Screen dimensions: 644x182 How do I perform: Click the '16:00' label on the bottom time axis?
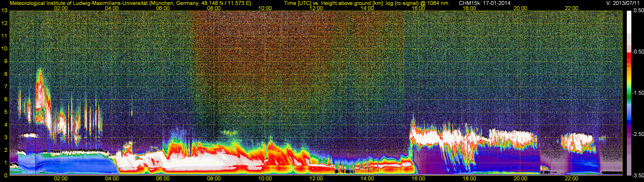coord(418,179)
